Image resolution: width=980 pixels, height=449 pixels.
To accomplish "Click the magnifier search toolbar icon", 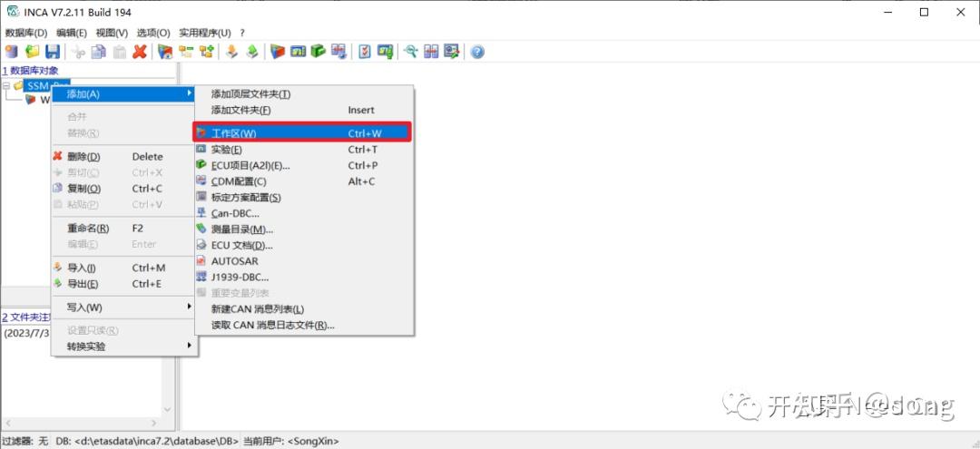I will click(x=411, y=52).
